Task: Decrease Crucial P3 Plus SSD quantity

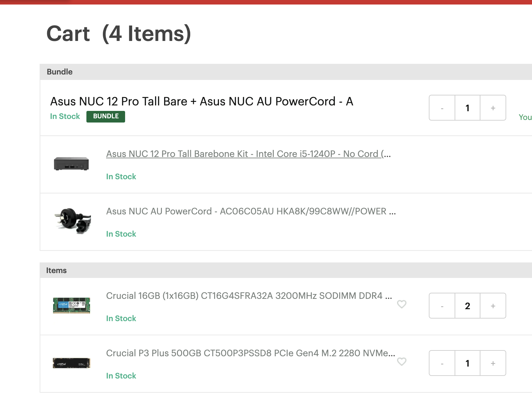Action: pyautogui.click(x=442, y=363)
